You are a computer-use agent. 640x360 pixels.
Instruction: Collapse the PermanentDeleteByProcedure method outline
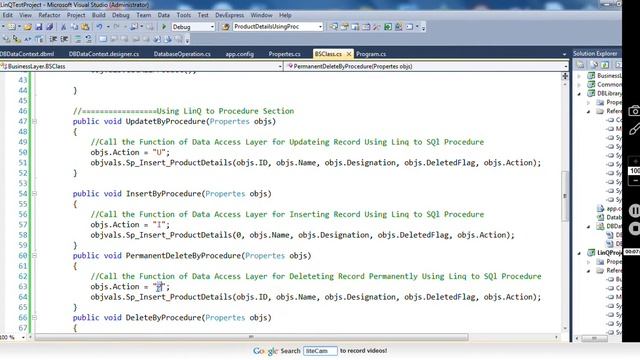(34, 256)
